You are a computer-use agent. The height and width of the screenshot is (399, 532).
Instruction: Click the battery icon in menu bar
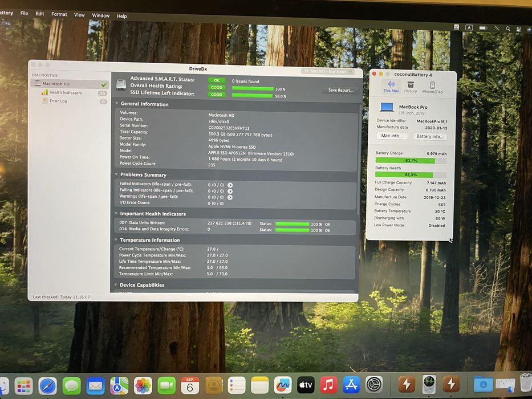pos(483,28)
